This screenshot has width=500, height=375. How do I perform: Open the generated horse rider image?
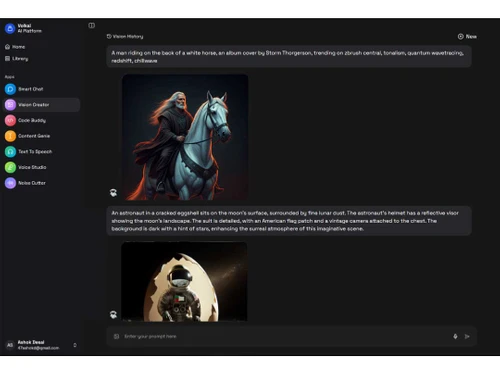click(x=185, y=137)
